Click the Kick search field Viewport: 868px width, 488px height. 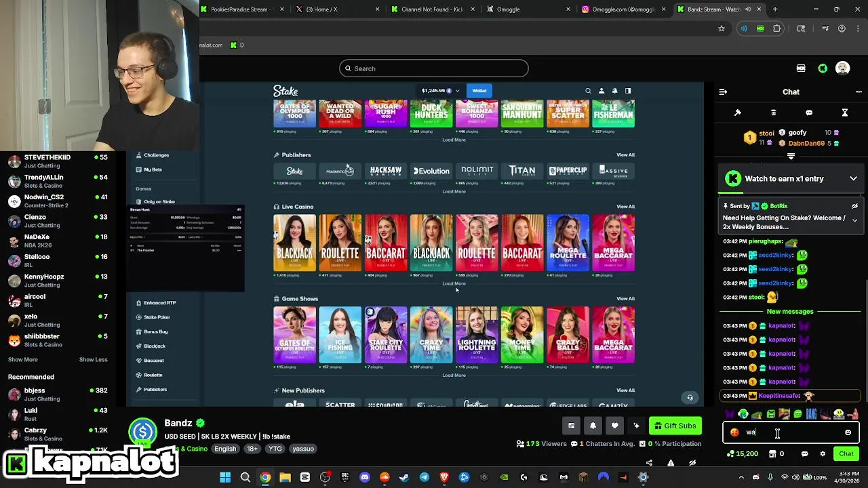point(434,68)
